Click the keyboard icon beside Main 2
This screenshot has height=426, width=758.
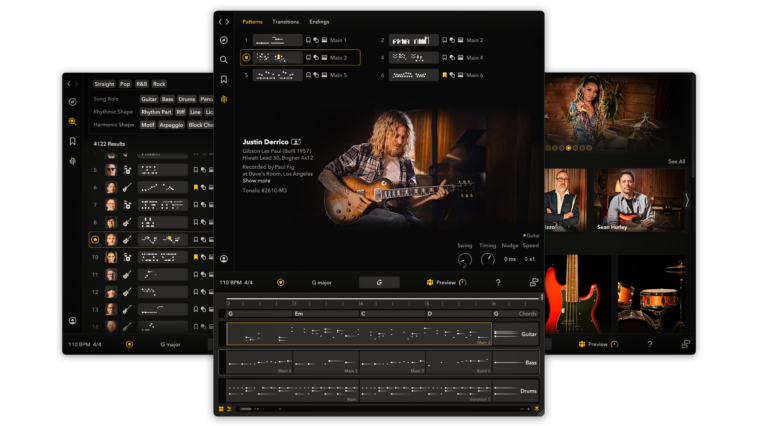point(461,40)
